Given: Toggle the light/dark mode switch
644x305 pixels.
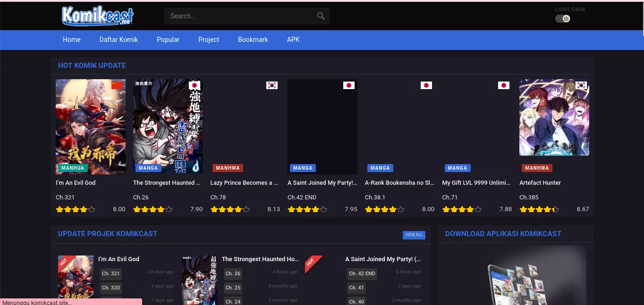Looking at the screenshot, I should (563, 19).
